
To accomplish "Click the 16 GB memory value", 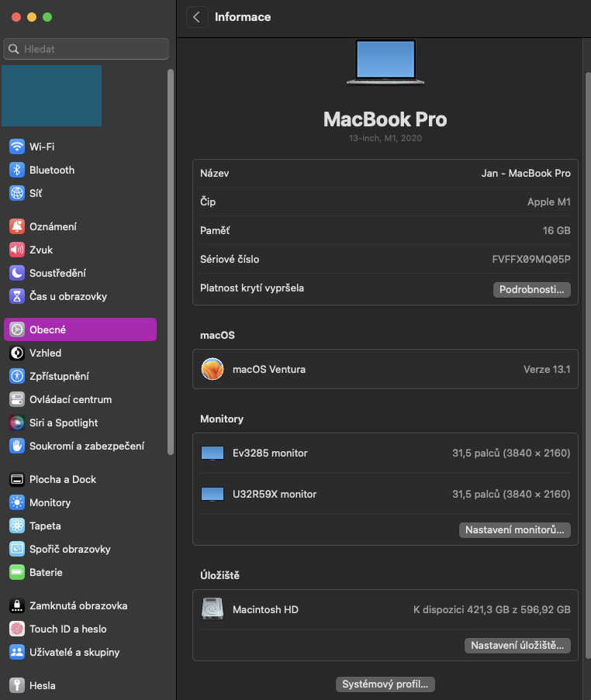I will [x=556, y=230].
